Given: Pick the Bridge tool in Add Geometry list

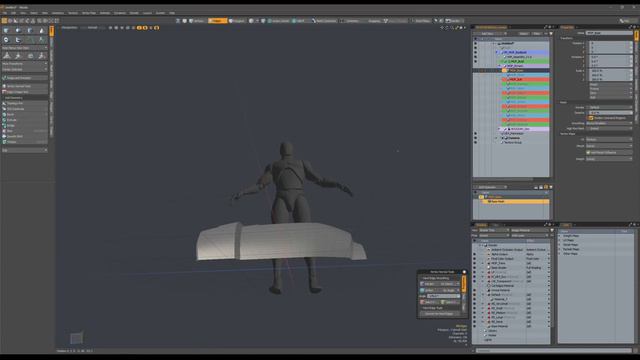Looking at the screenshot, I should coord(24,125).
